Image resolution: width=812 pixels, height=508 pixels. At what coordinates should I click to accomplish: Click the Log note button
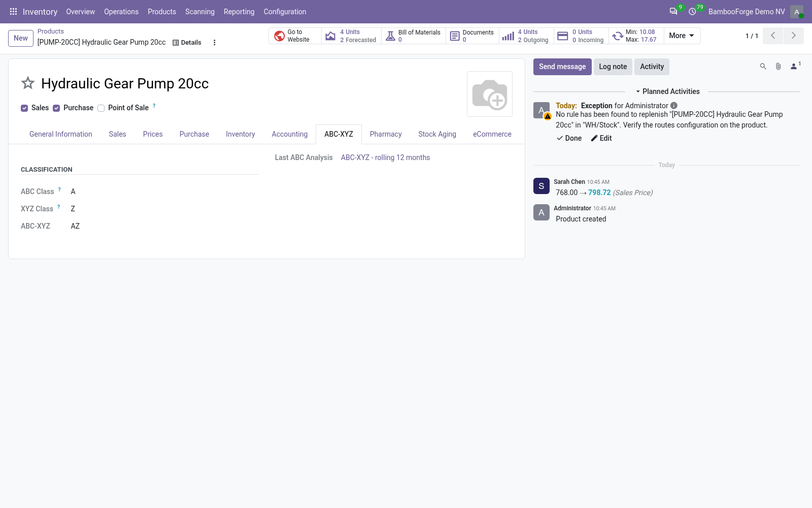click(x=613, y=67)
